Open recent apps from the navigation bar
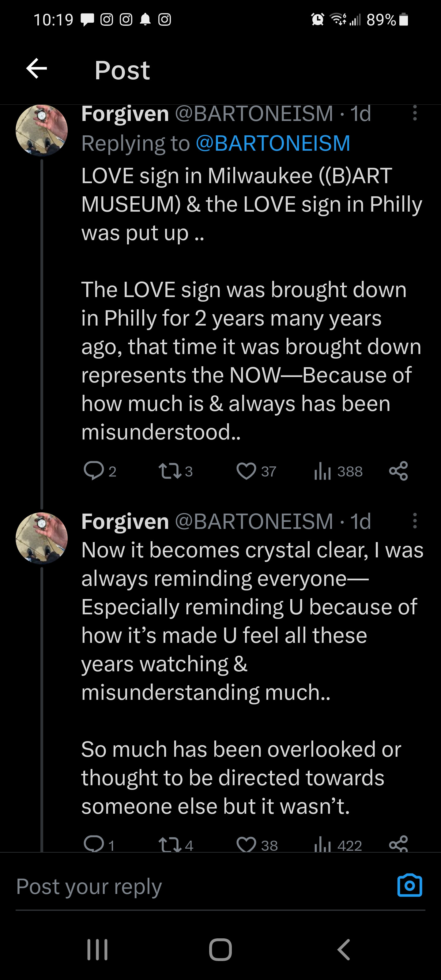Image resolution: width=441 pixels, height=980 pixels. click(x=97, y=950)
